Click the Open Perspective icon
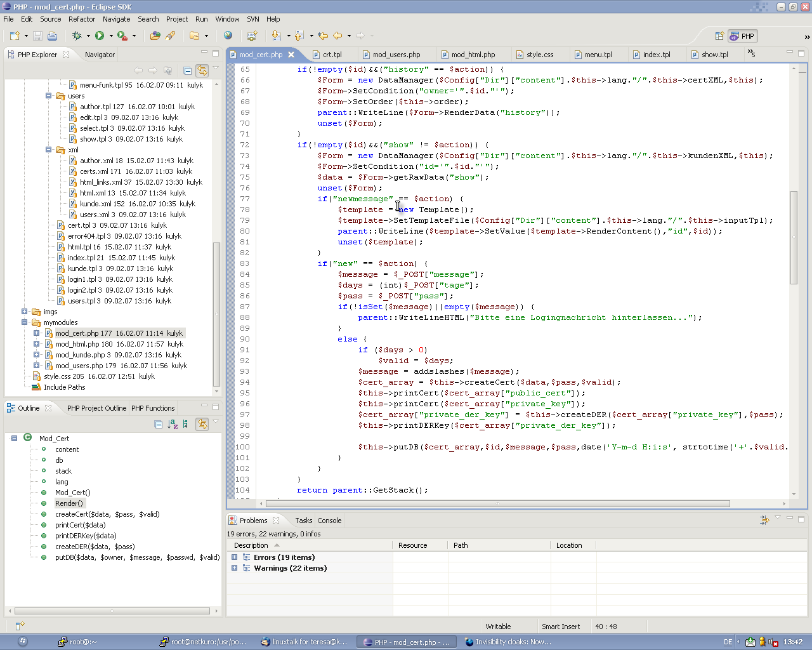Image resolution: width=812 pixels, height=650 pixels. point(719,36)
